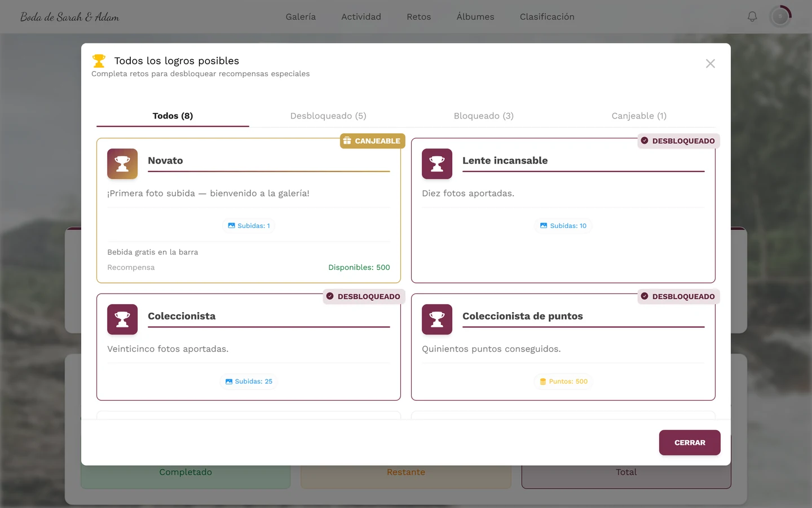Switch to the Desbloqueado (5) tab
This screenshot has height=508, width=812.
click(x=328, y=116)
